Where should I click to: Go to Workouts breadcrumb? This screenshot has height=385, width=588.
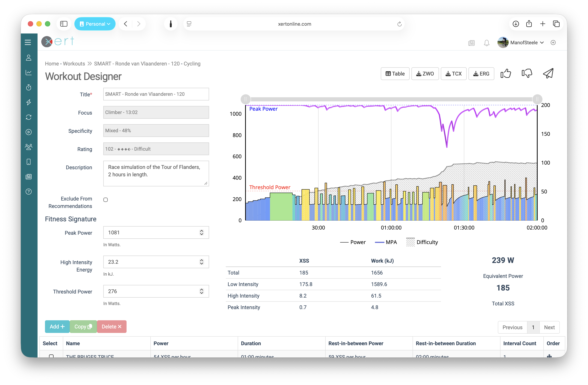tap(74, 64)
